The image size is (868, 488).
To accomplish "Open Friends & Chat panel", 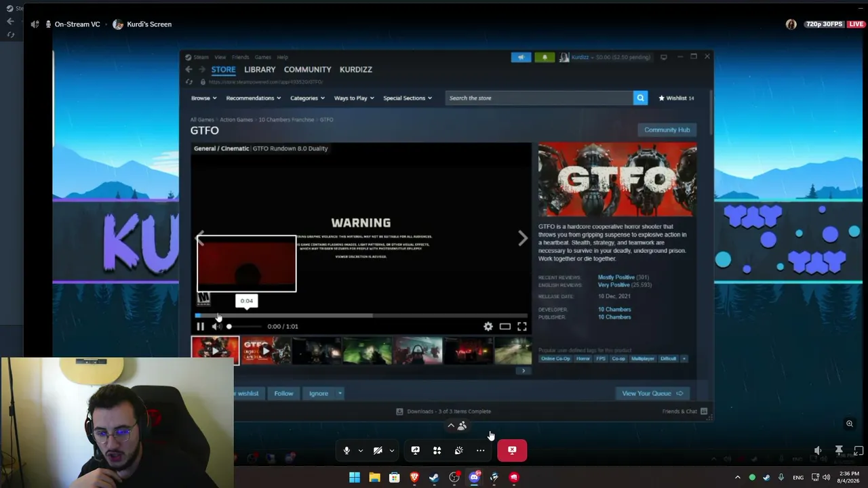I will 684,411.
